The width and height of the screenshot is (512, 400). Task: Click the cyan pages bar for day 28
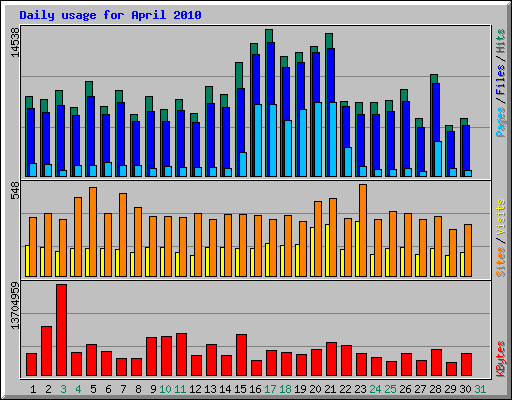[438, 159]
